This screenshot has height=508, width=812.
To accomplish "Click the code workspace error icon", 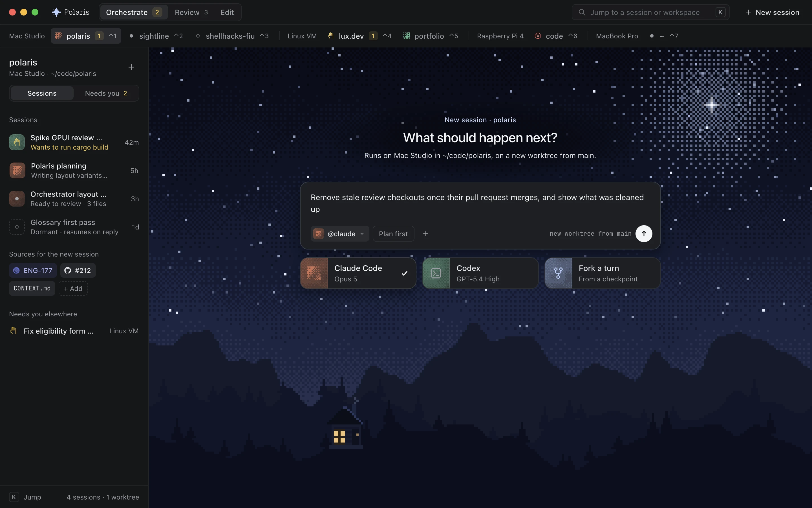I will pyautogui.click(x=538, y=36).
